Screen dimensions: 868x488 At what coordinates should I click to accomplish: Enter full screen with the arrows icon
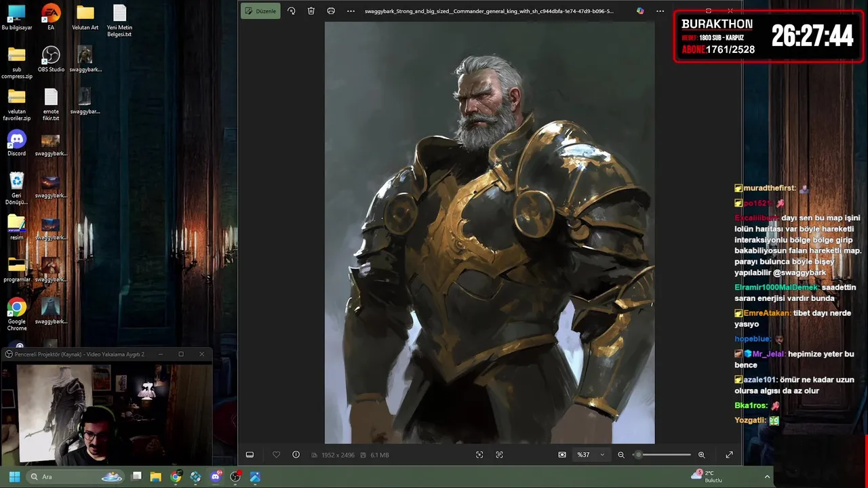click(729, 455)
